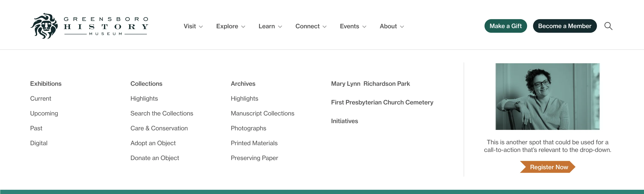644x194 pixels.
Task: Open Adopt an Object page
Action: coord(153,143)
